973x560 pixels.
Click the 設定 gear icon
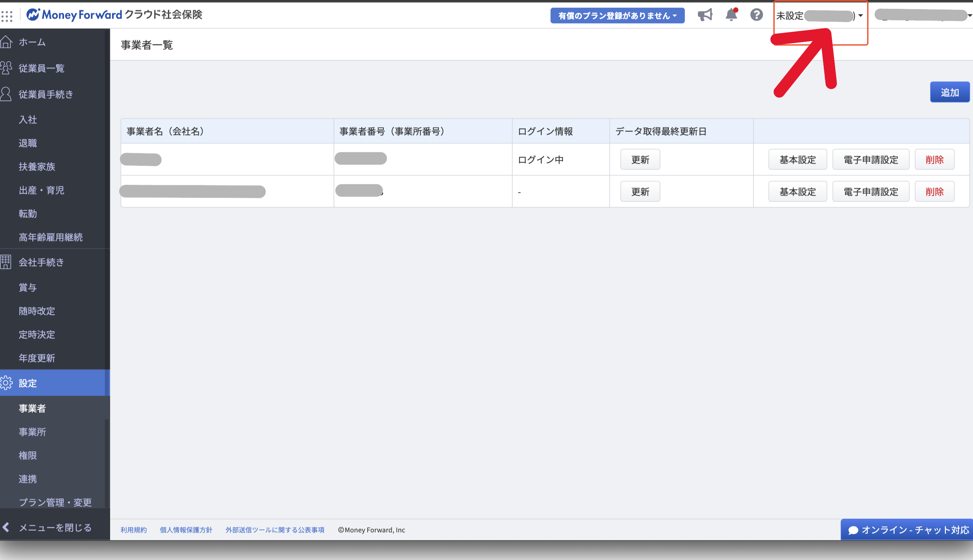click(x=7, y=383)
